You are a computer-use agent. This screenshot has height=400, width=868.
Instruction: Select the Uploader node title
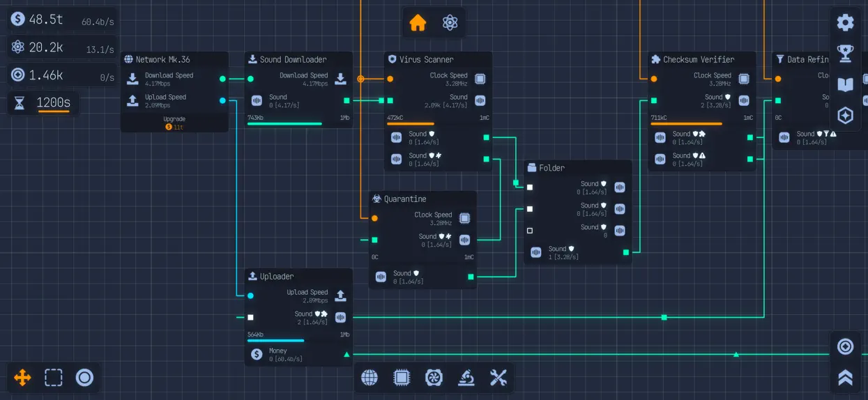(277, 277)
